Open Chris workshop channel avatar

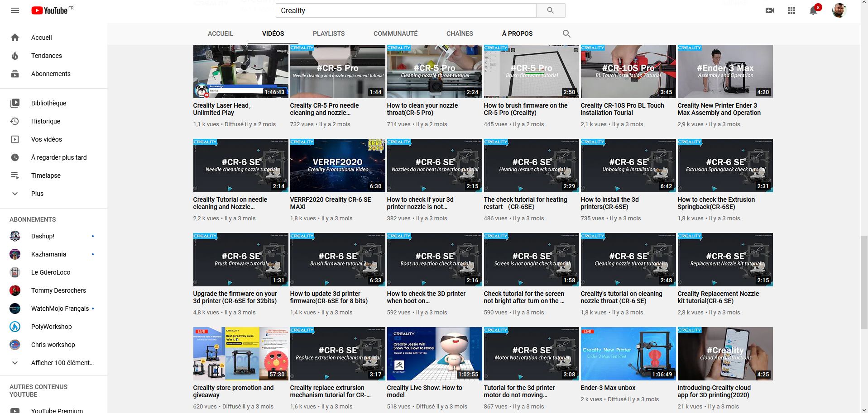click(15, 345)
